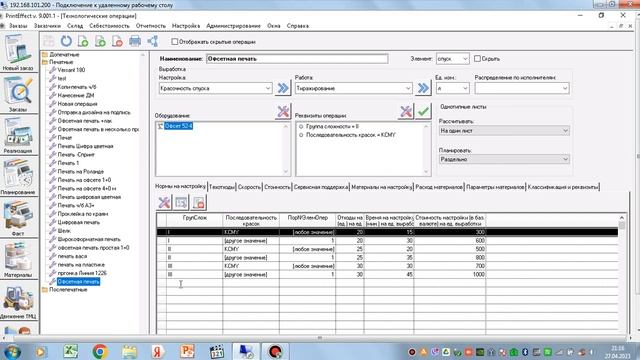Click the green checkmark above Реквизиты операции
The width and height of the screenshot is (640, 360).
click(x=423, y=111)
